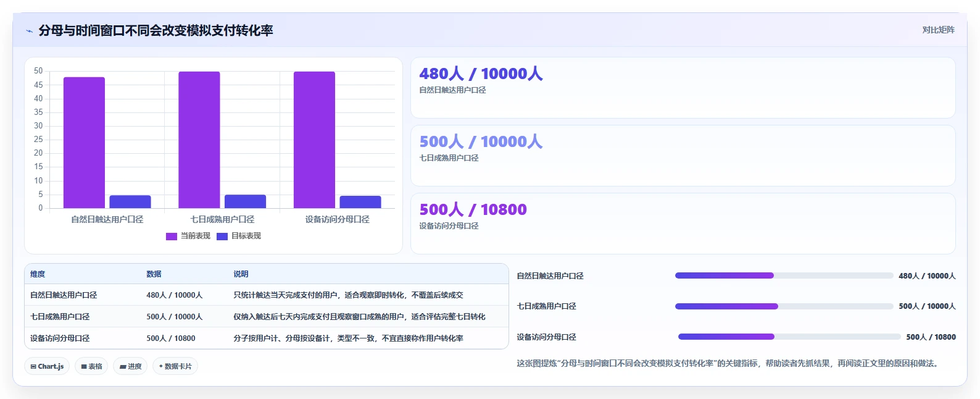The width and height of the screenshot is (980, 399).
Task: Click the 维度 table column header
Action: [x=38, y=274]
